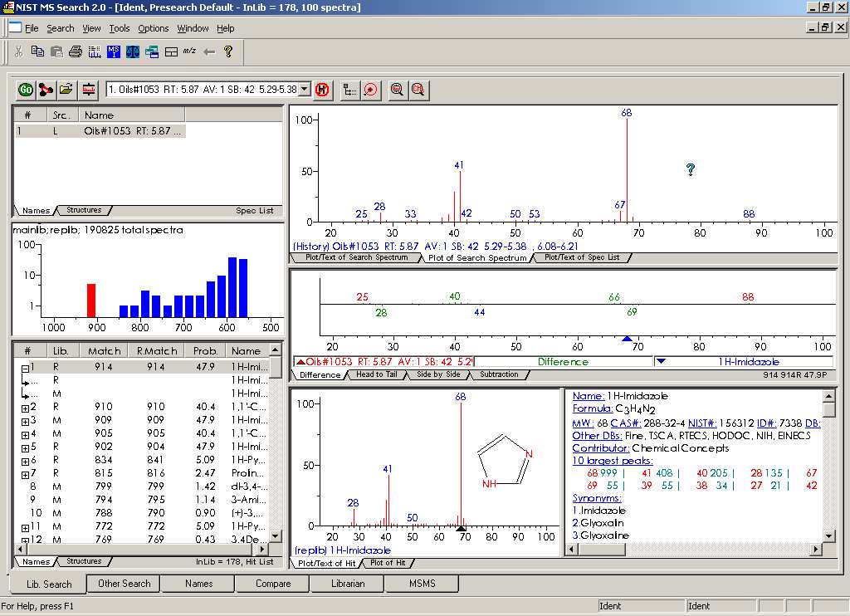Select the Plot of Hit tab
The image size is (850, 616).
(x=388, y=563)
